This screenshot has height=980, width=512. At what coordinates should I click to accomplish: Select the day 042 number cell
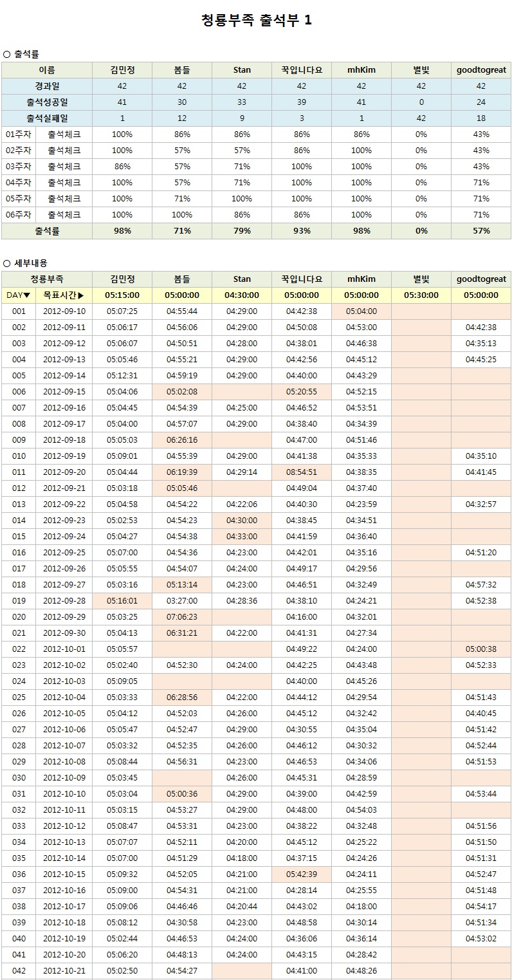coord(19,971)
